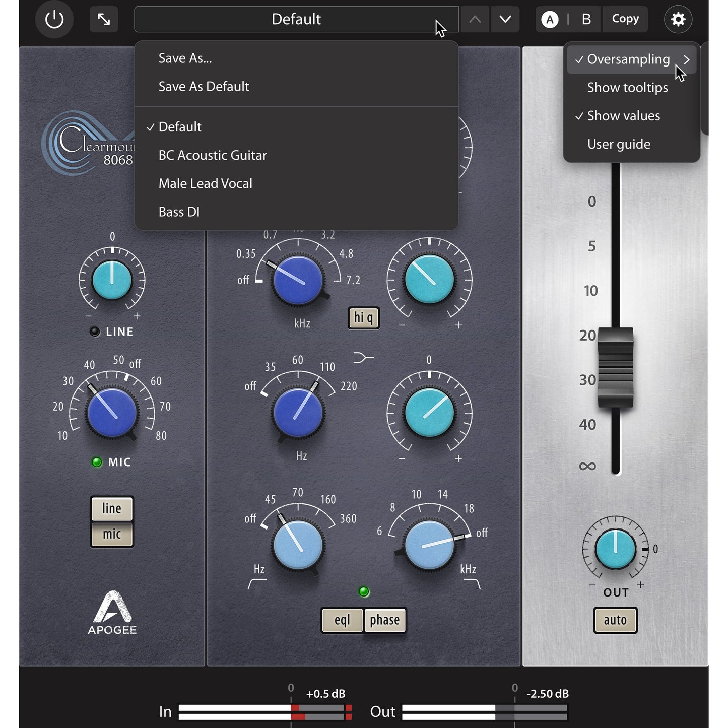Click the output fader handle
Screen dimensions: 728x728
pos(615,367)
